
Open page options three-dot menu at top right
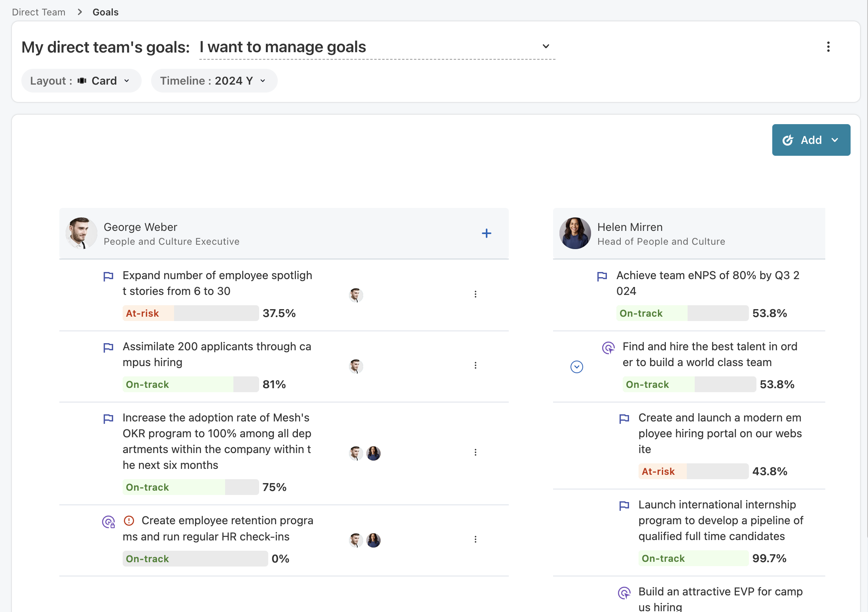[x=828, y=47]
